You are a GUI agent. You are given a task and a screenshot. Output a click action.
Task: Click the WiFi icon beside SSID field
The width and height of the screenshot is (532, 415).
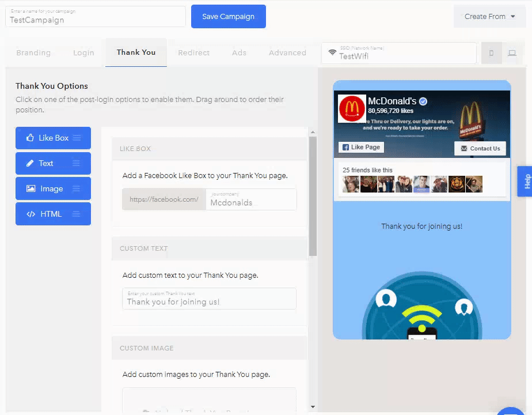[332, 52]
